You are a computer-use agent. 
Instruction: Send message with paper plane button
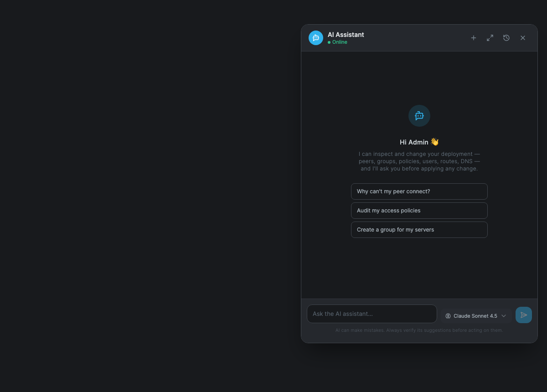(x=524, y=315)
